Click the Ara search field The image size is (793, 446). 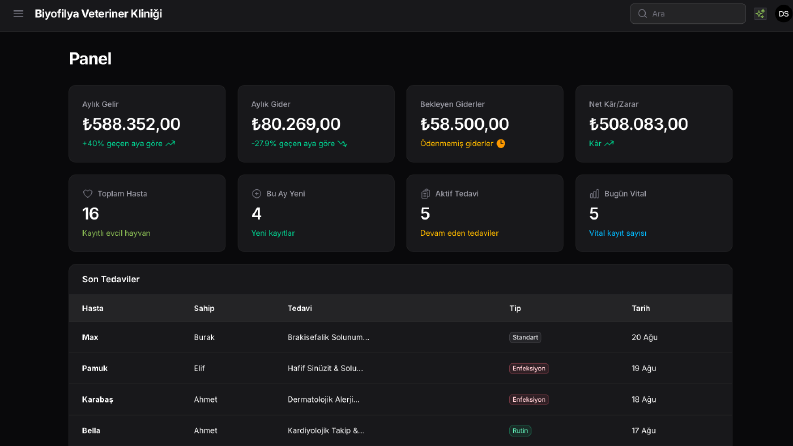[x=688, y=14]
